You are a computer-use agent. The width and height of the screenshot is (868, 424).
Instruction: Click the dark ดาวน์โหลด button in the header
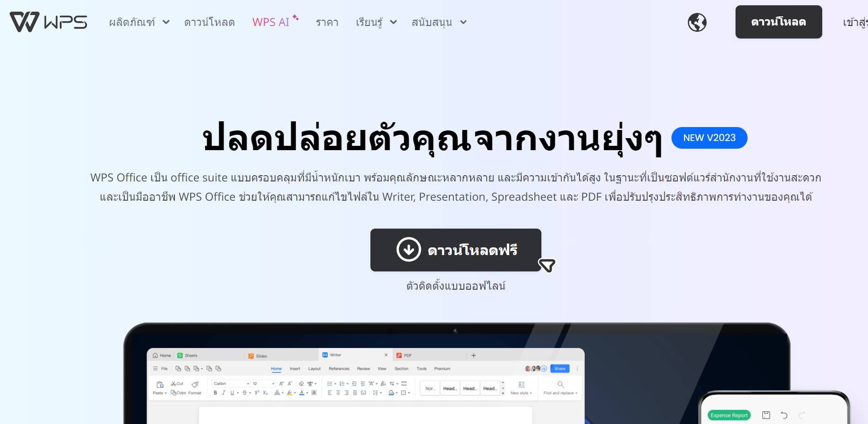pyautogui.click(x=778, y=22)
